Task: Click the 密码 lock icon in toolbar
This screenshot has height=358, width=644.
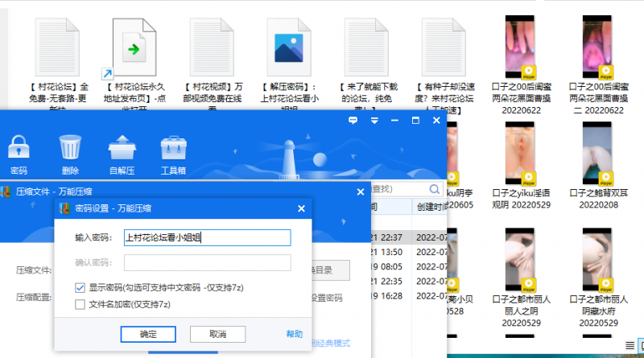Action: click(x=18, y=149)
